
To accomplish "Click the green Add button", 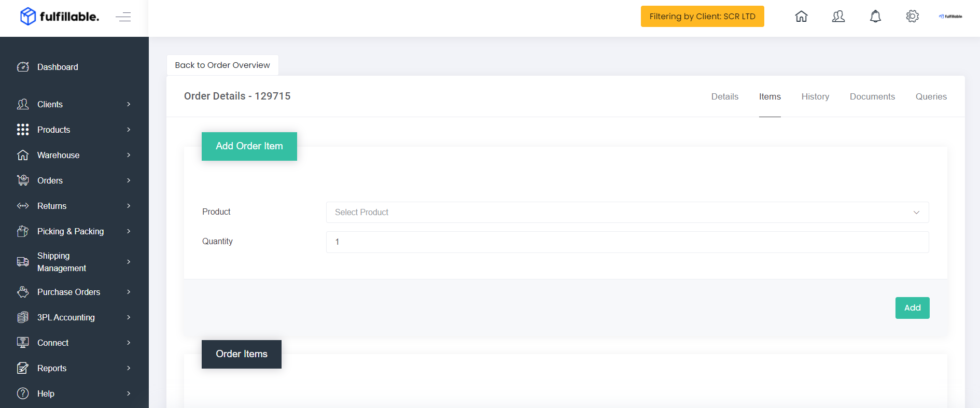I will (x=913, y=308).
